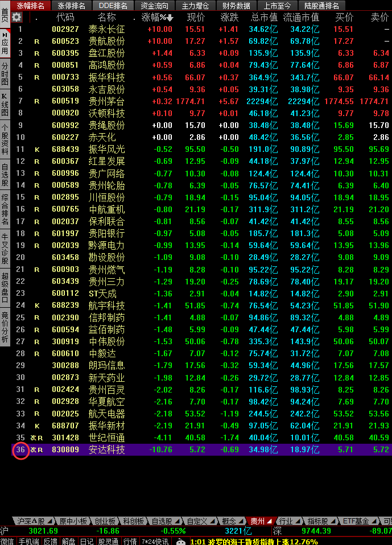Screen dimensions: 392x545
Task: Open 7*24快讯 news feed
Action: [155, 542]
